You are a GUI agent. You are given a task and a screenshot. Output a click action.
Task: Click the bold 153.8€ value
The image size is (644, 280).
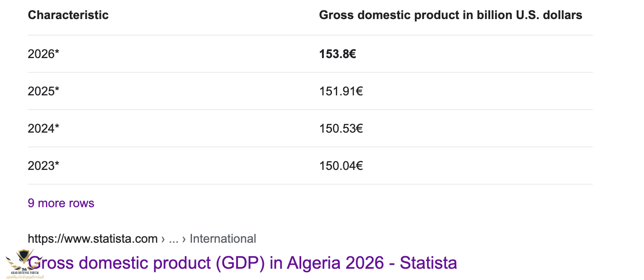point(338,54)
